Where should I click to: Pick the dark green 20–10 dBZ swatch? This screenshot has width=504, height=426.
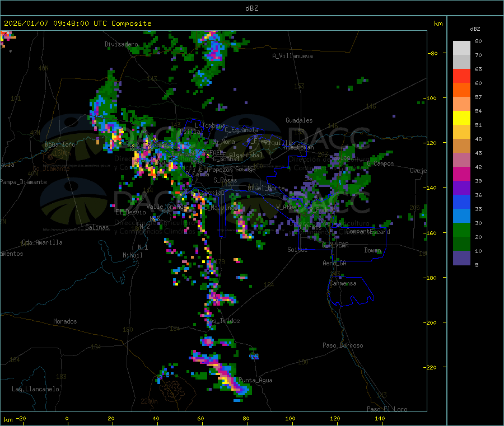461,244
